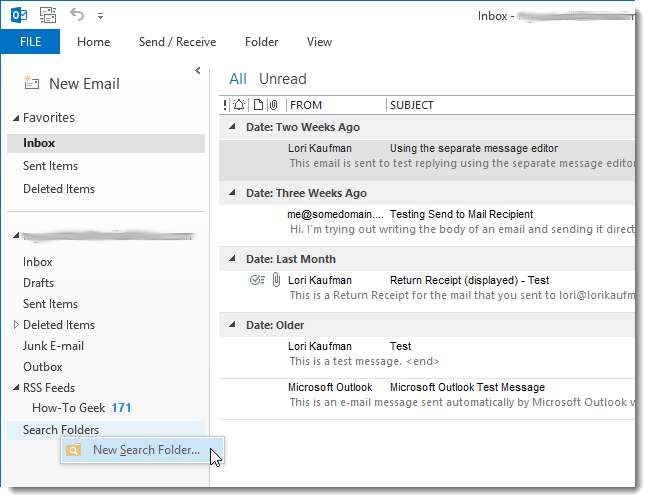Click the Send/Receive All Folders quick-access icon

click(x=48, y=15)
